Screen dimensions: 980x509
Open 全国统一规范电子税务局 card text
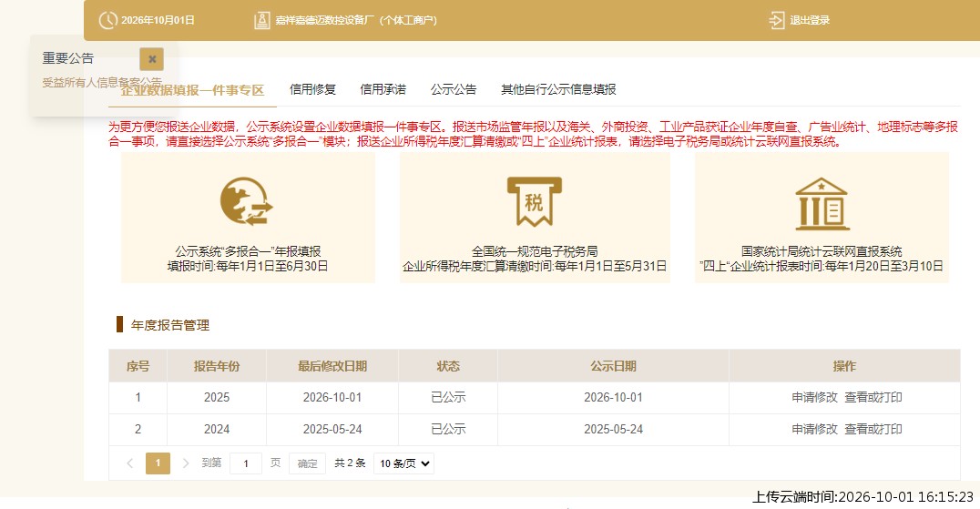(x=535, y=251)
